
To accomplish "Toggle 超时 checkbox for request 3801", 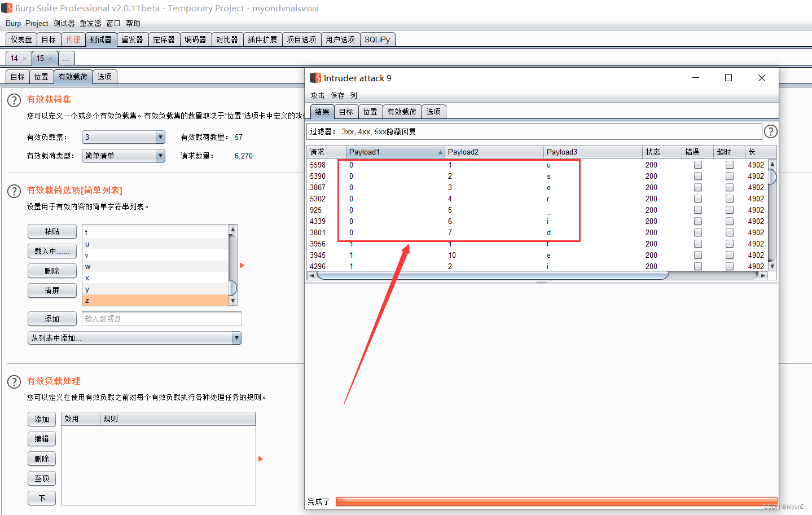I will [x=730, y=232].
